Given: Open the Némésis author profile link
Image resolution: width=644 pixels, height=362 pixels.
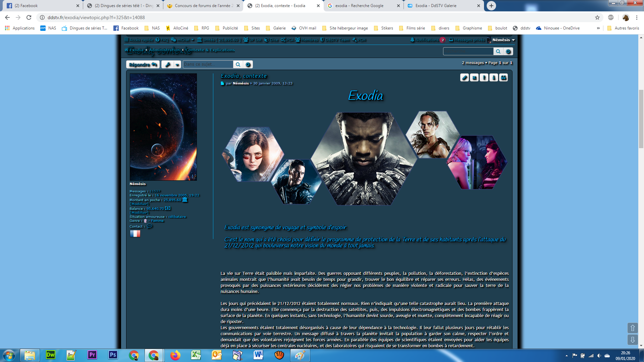Looking at the screenshot, I should (x=241, y=83).
